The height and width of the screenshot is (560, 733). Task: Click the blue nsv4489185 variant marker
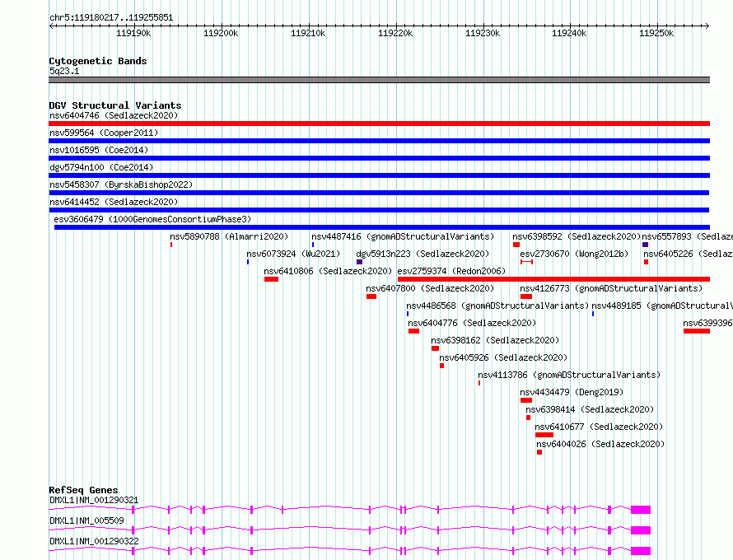[593, 314]
